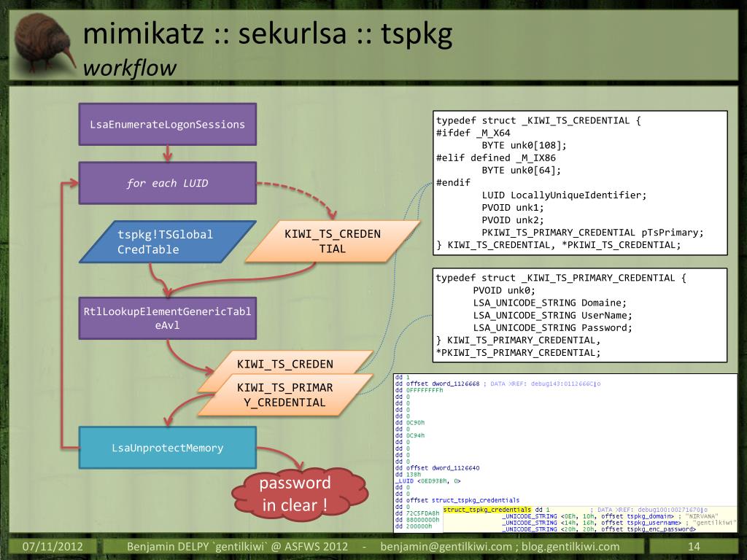Open blog.gentilkiwi.com link in footer
The height and width of the screenshot is (560, 747).
pyautogui.click(x=570, y=546)
